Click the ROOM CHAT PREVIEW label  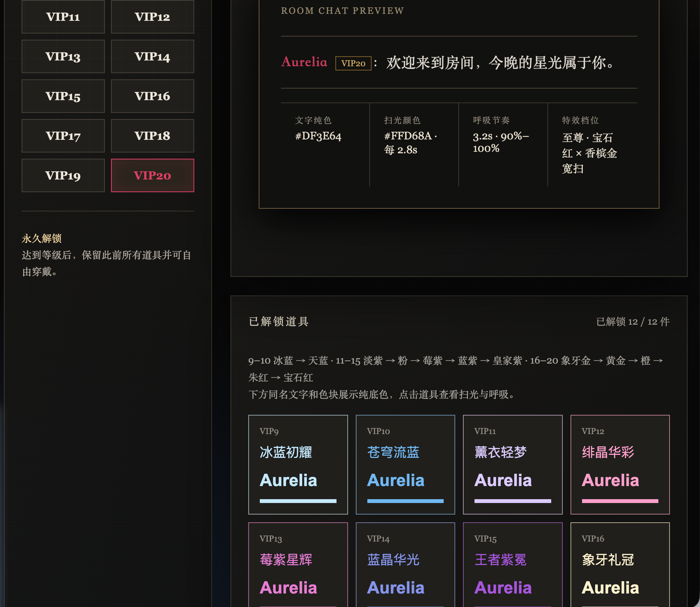pyautogui.click(x=342, y=11)
